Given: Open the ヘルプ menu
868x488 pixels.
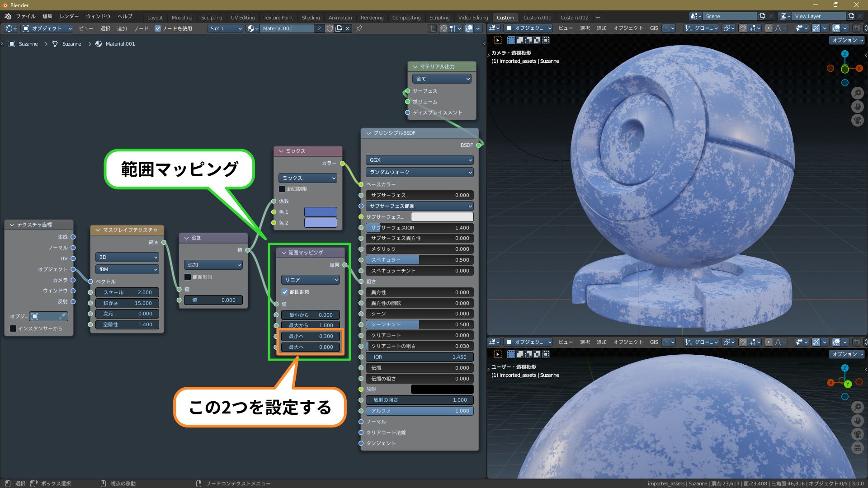Looking at the screenshot, I should pyautogui.click(x=125, y=16).
